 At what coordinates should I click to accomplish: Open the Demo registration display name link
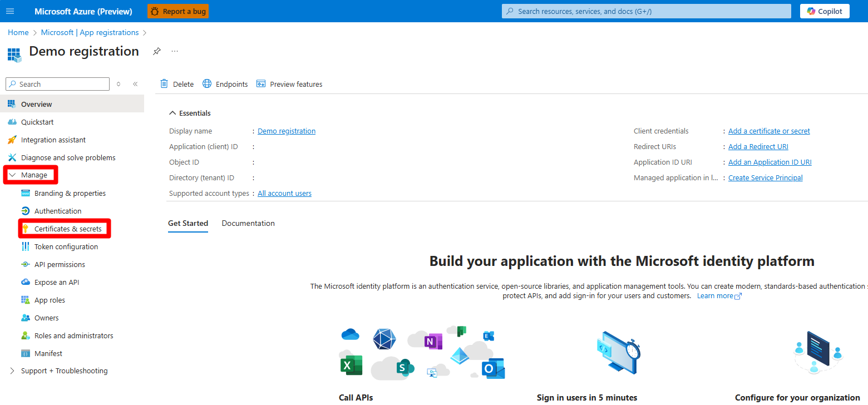[x=287, y=131]
